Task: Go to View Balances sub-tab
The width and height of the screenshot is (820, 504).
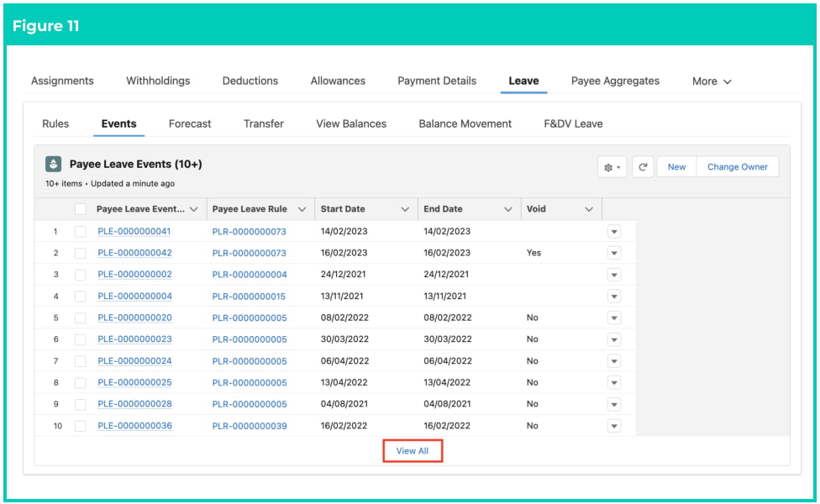Action: 351,124
